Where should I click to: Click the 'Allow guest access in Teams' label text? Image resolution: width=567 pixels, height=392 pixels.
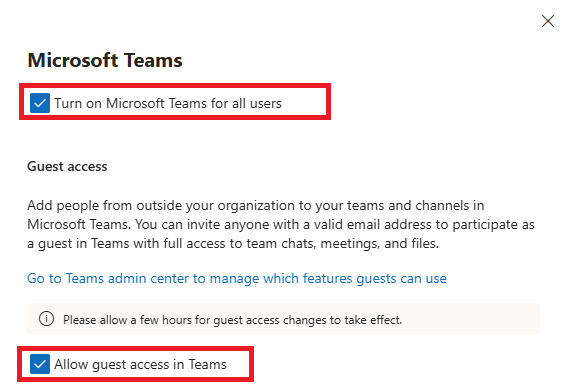point(140,365)
